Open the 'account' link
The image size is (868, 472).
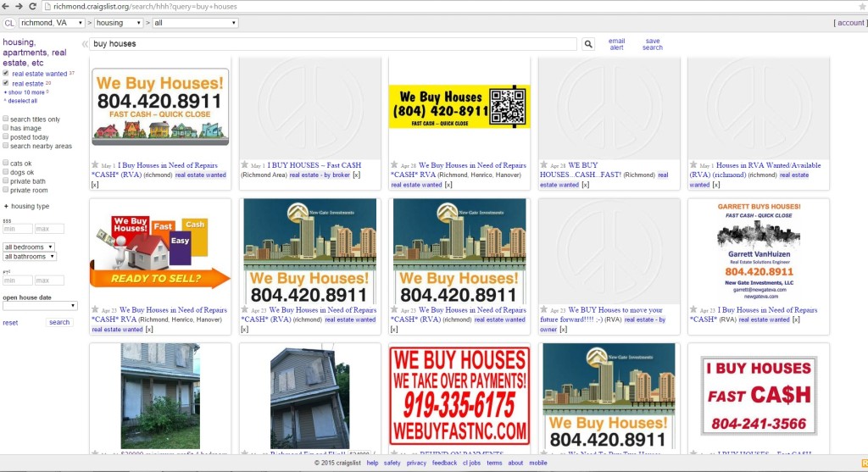pos(851,23)
